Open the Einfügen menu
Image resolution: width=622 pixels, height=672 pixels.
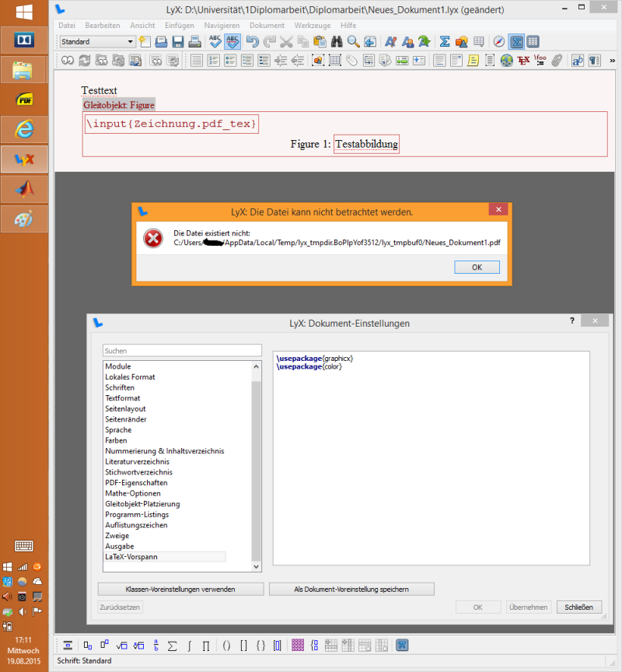coord(180,26)
